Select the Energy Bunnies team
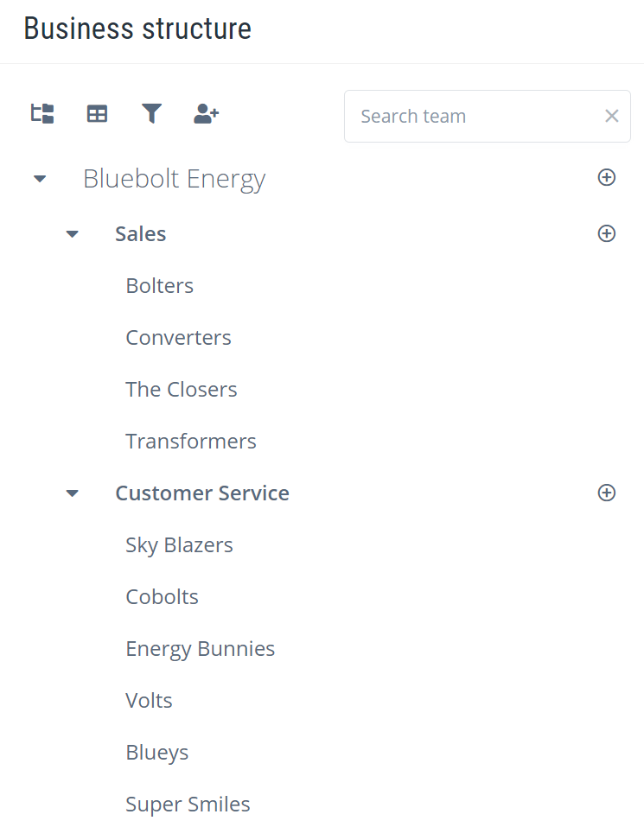The image size is (644, 827). [x=201, y=649]
